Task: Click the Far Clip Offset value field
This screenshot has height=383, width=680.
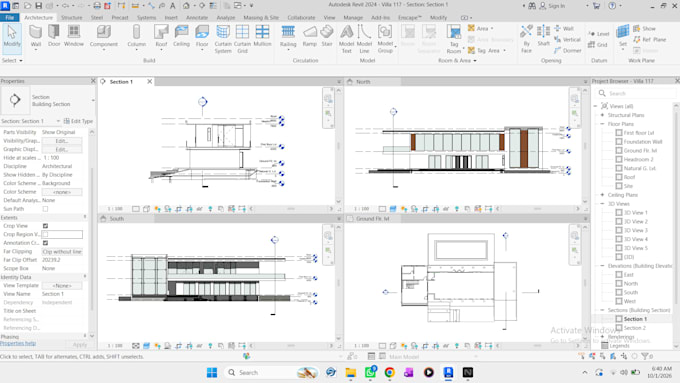Action: pos(62,260)
